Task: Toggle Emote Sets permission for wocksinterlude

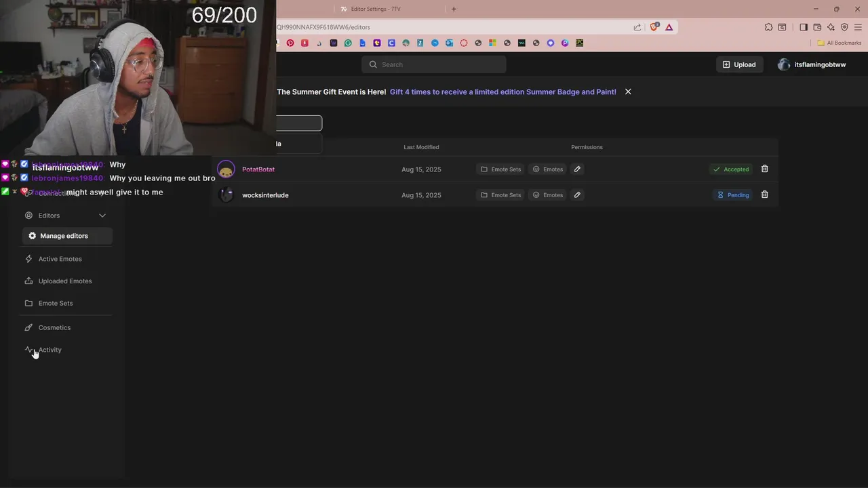Action: tap(500, 195)
